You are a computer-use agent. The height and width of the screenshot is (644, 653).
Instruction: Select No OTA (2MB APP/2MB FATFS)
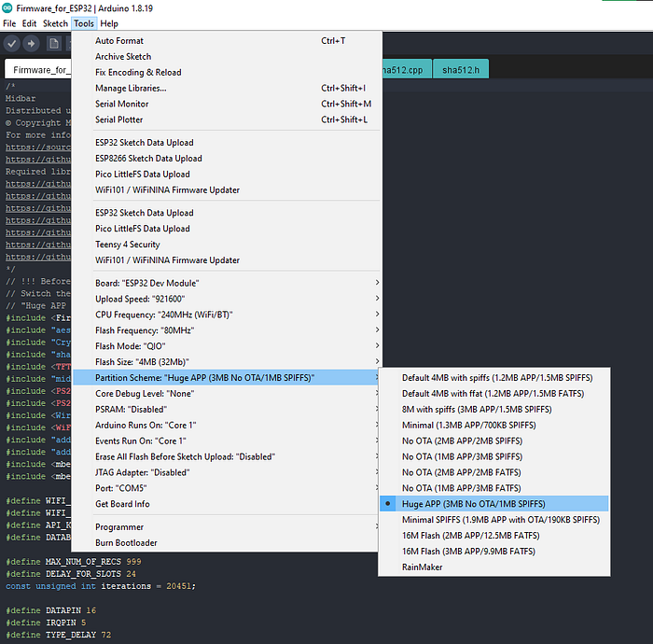pos(494,473)
